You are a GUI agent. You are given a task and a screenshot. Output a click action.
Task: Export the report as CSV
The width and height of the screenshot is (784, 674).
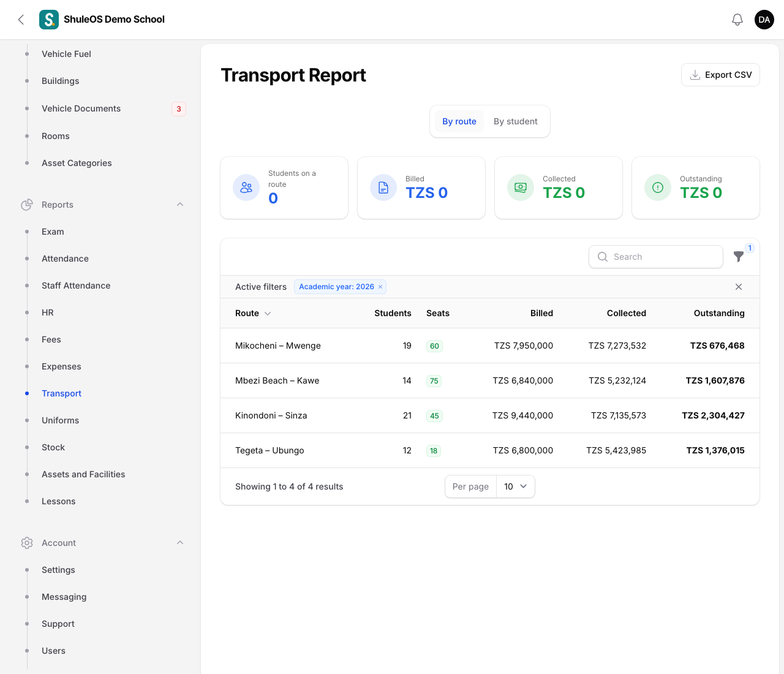[x=720, y=75]
